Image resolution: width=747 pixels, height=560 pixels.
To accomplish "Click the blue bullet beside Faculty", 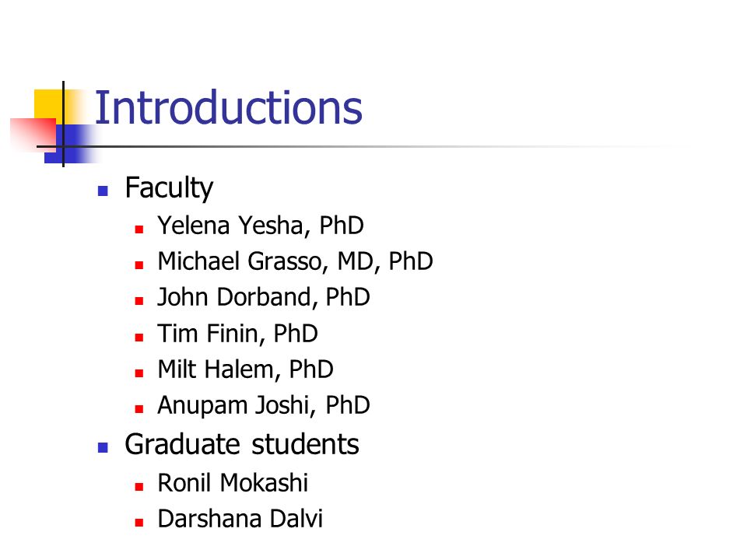I will click(x=103, y=191).
